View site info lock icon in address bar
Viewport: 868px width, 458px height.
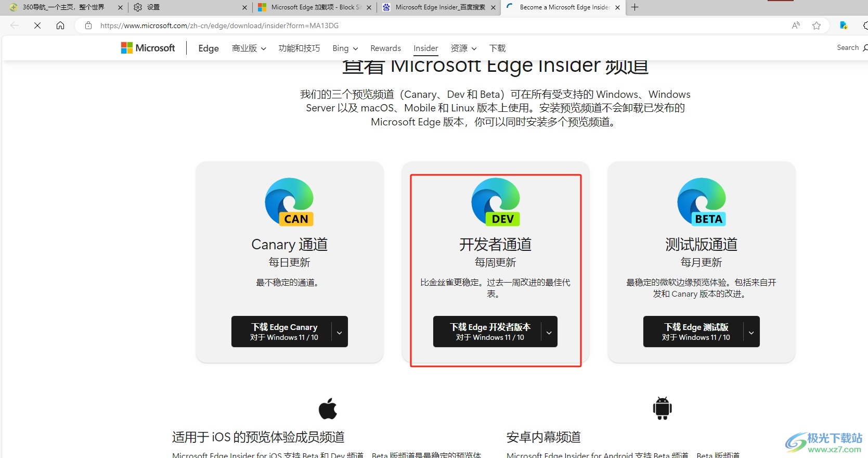(x=88, y=25)
